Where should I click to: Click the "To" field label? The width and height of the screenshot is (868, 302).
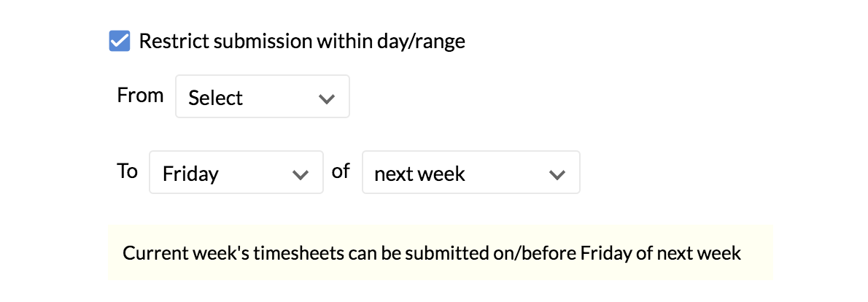(x=127, y=171)
